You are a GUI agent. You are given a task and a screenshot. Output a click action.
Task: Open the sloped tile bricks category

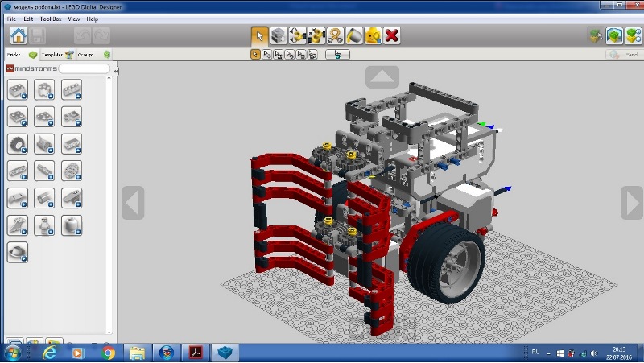72,198
